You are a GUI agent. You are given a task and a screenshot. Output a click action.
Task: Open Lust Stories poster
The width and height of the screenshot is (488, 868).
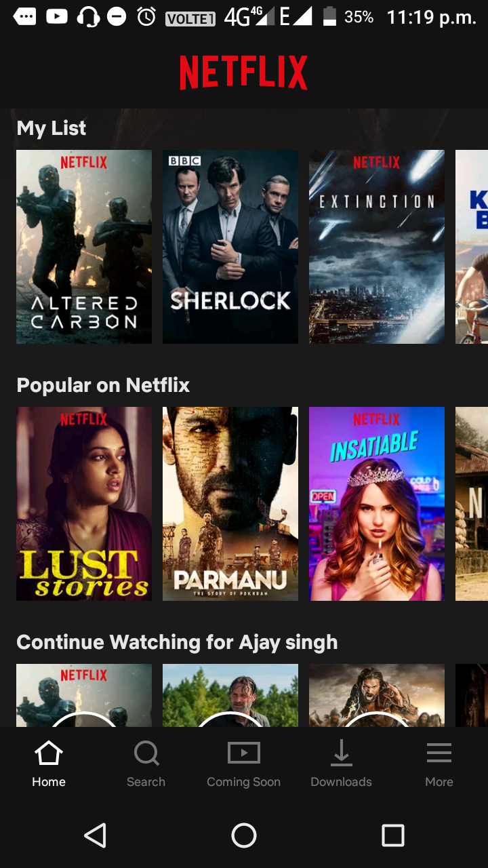(84, 504)
